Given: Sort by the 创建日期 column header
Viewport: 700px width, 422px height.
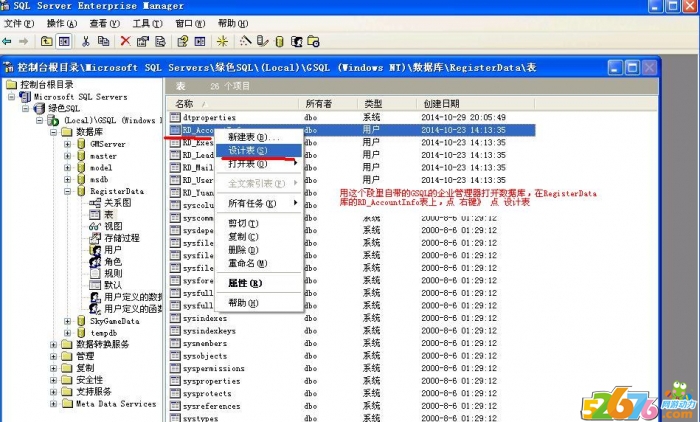Looking at the screenshot, I should (x=475, y=104).
